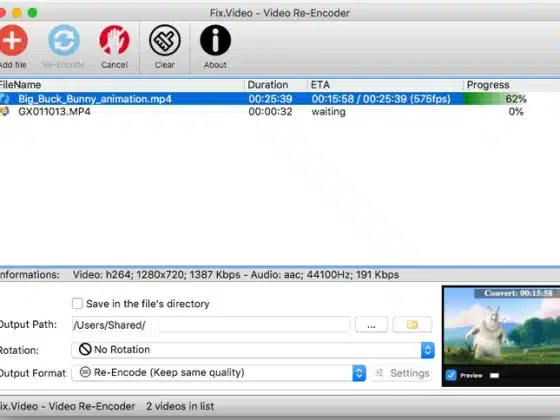This screenshot has height=420, width=560.
Task: Minimize the window with the yellow button
Action: point(16,13)
